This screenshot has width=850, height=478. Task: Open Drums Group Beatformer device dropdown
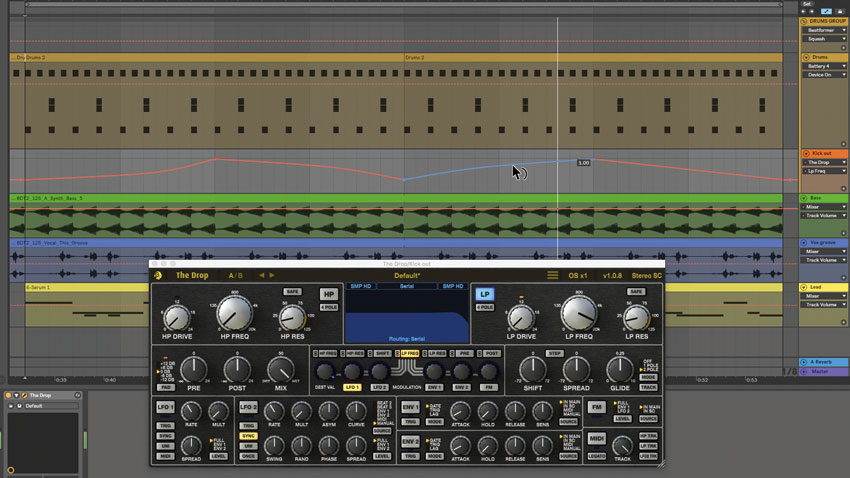tap(824, 30)
